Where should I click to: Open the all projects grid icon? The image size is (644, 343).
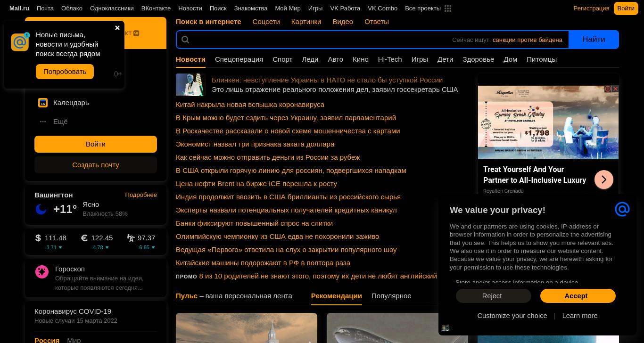coord(448,8)
